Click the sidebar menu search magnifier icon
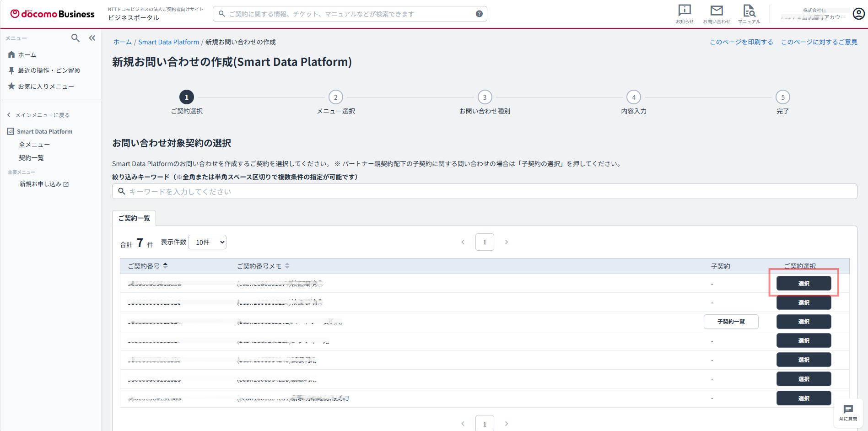The height and width of the screenshot is (431, 868). pos(75,38)
